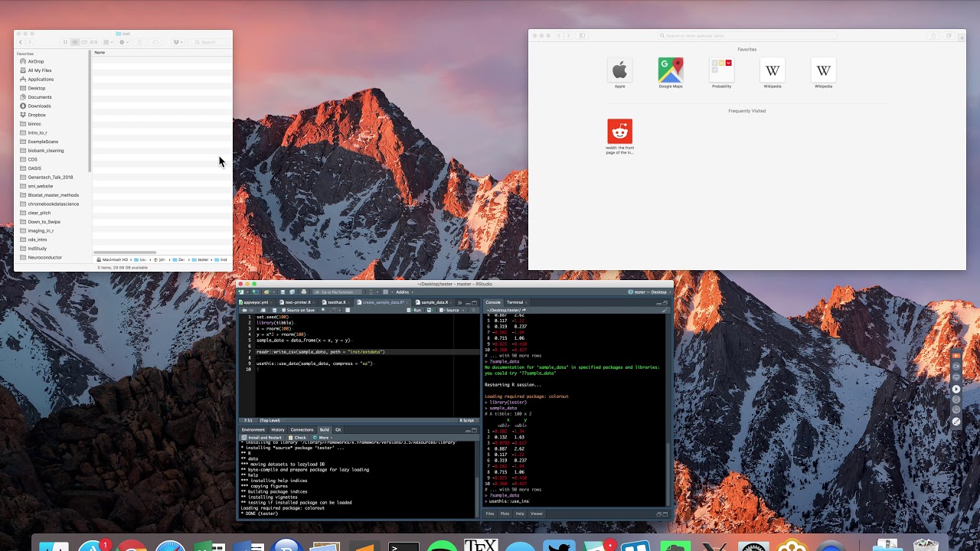
Task: Open Apple favorite in Safari
Action: 620,73
